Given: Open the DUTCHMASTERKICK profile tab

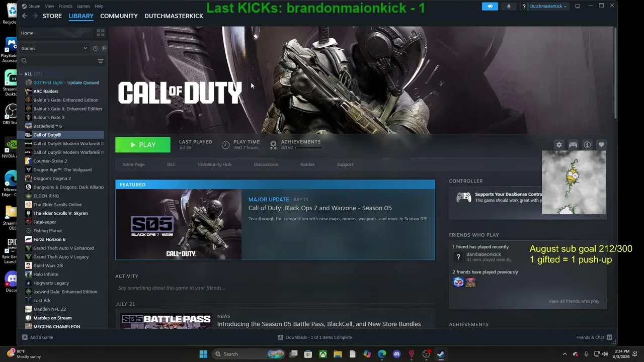Looking at the screenshot, I should coord(174,16).
